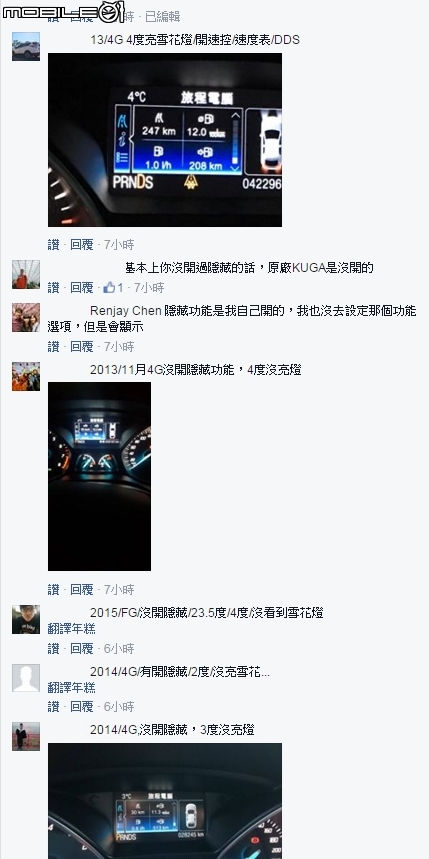Reply to the 2013/11月4G comment

(x=82, y=589)
